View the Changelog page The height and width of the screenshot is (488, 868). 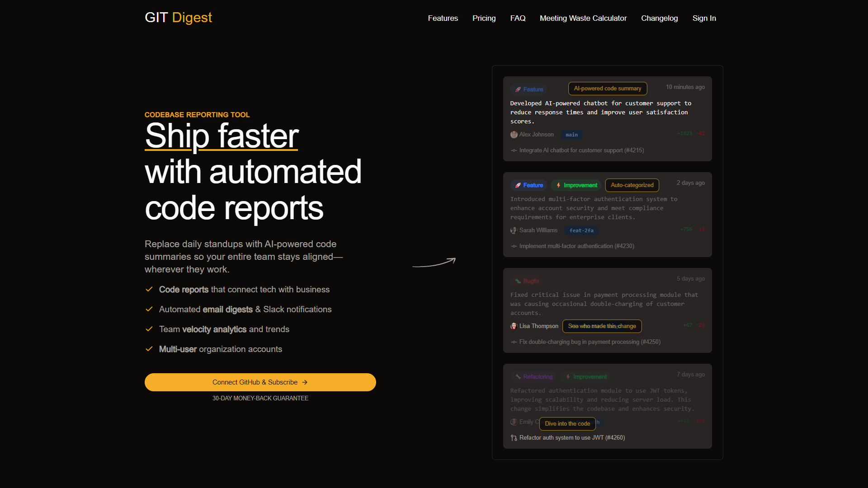659,18
